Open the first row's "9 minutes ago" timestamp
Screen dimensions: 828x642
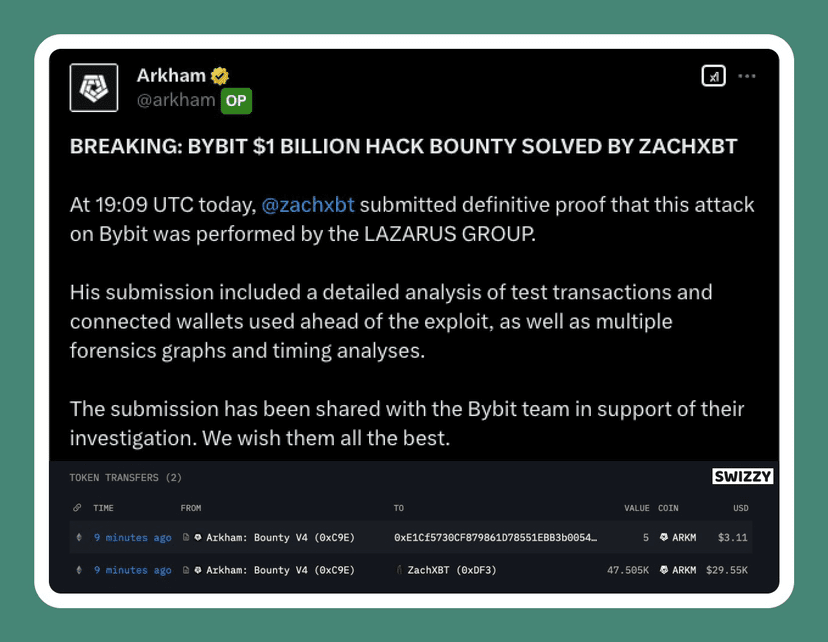(133, 538)
